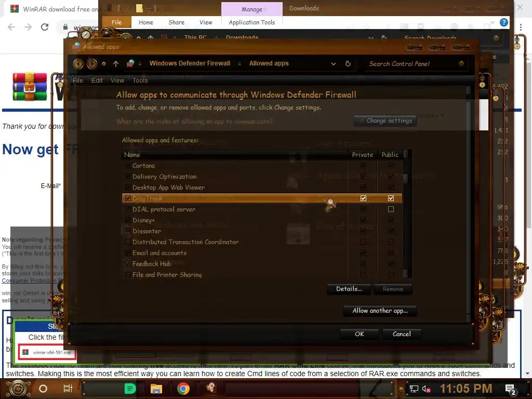Open Cortana circle on taskbar

tap(43, 389)
